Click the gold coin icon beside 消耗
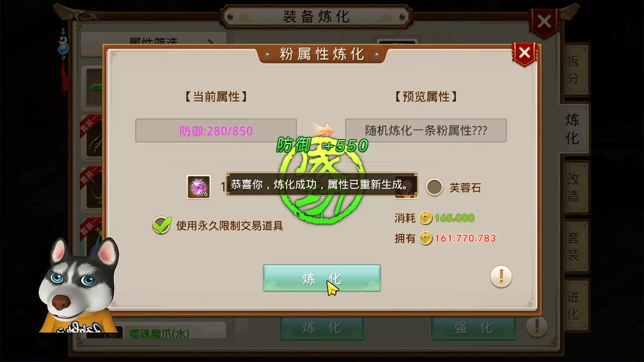 (426, 218)
